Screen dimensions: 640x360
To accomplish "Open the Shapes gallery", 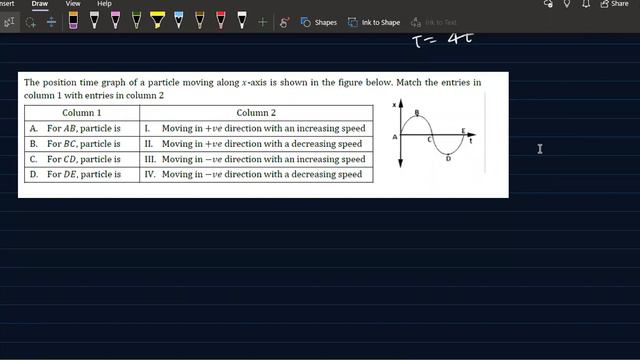I will click(319, 22).
